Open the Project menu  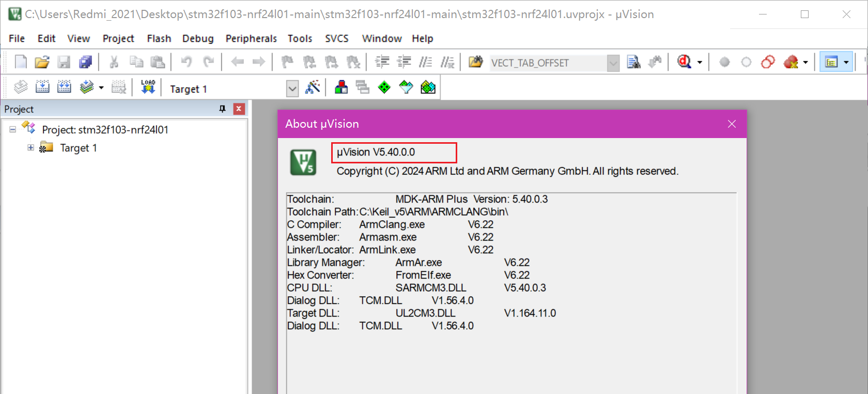pos(118,38)
